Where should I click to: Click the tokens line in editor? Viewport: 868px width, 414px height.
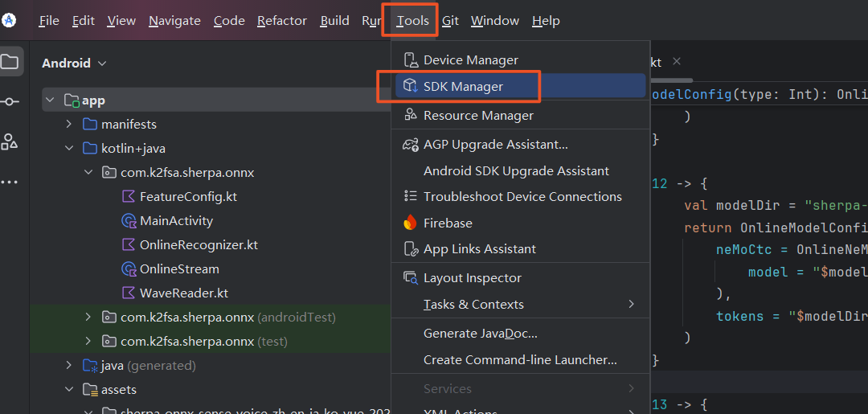(x=792, y=316)
